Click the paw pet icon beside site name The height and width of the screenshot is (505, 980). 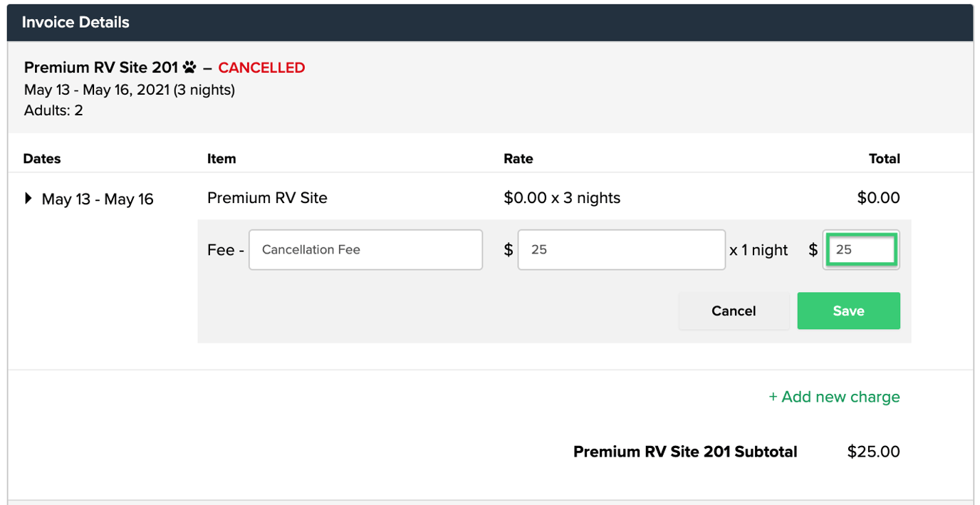pos(189,68)
